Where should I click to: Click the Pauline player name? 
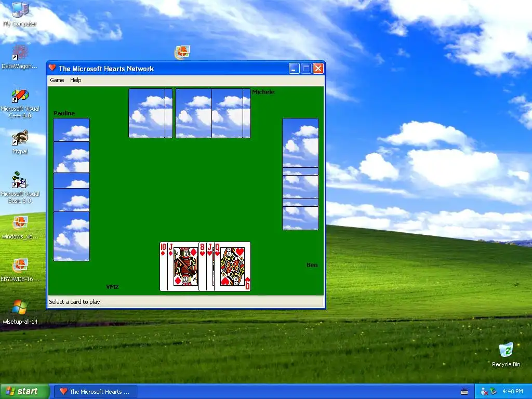(x=64, y=113)
